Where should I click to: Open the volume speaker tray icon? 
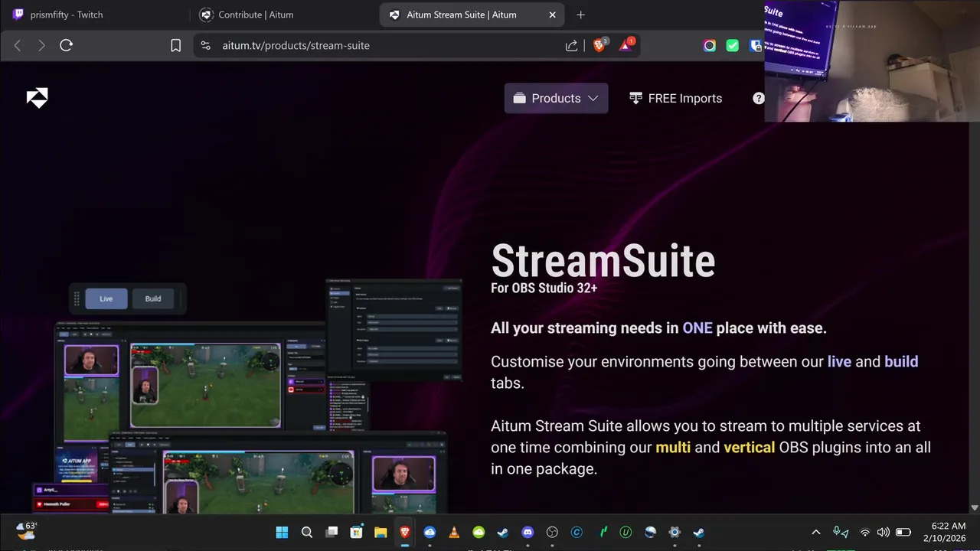[x=884, y=532]
